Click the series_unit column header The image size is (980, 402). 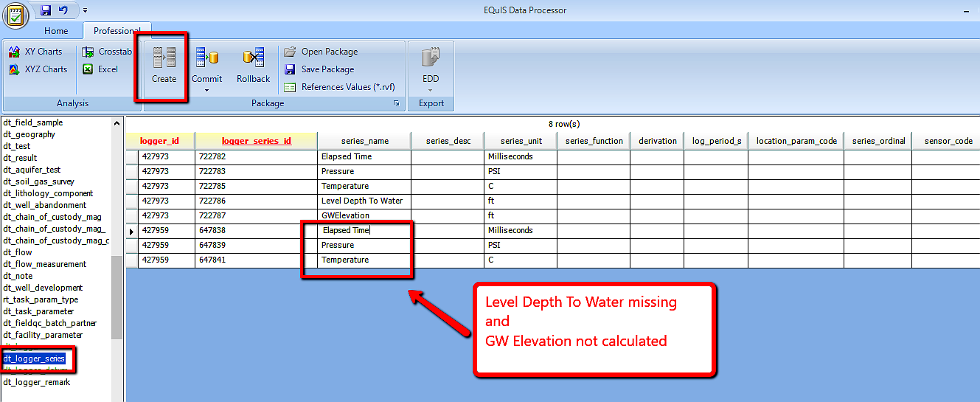tap(521, 141)
